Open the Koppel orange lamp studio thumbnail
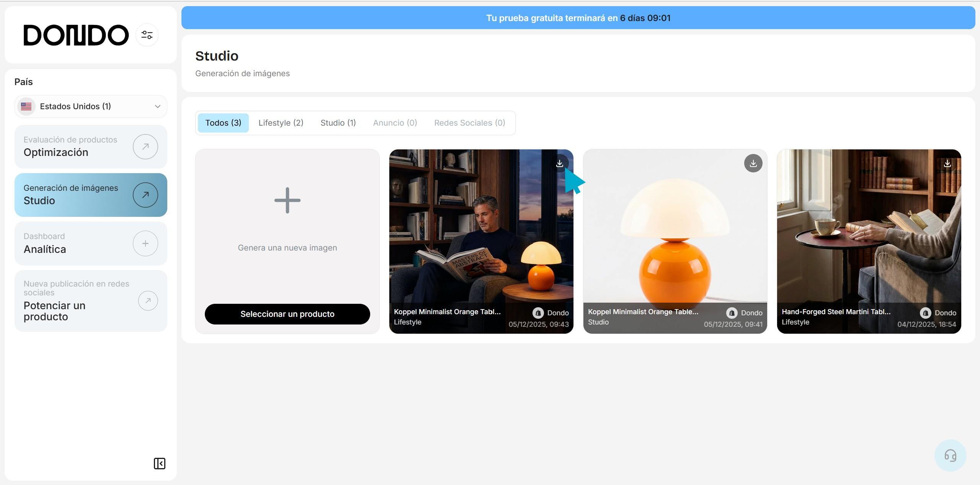 [x=675, y=245]
